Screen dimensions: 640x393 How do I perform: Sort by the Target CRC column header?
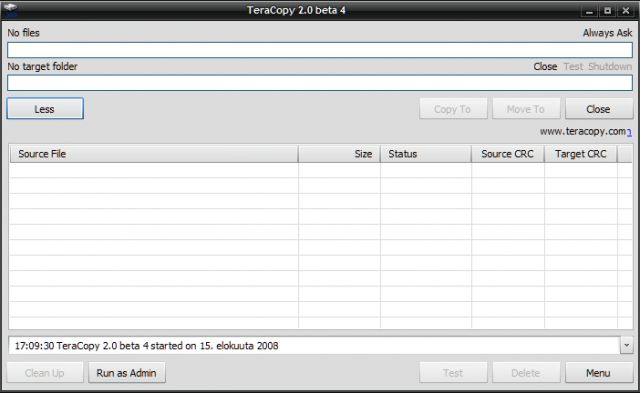click(x=581, y=154)
